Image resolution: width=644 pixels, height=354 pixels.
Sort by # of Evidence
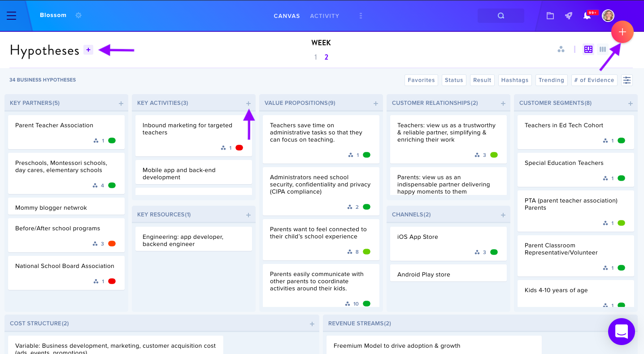594,80
